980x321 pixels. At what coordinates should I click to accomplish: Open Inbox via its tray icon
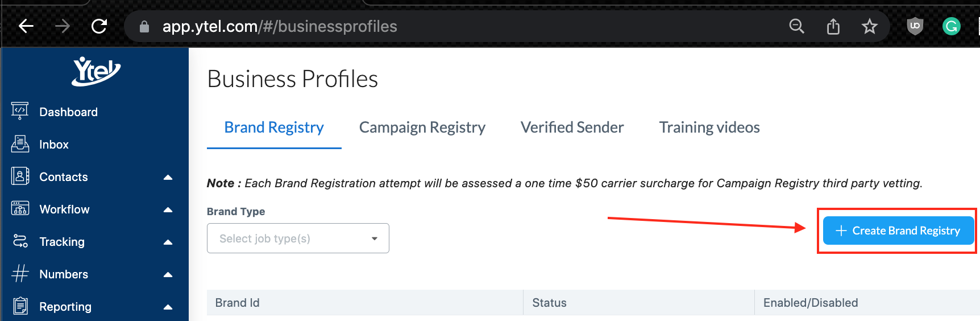click(x=20, y=144)
